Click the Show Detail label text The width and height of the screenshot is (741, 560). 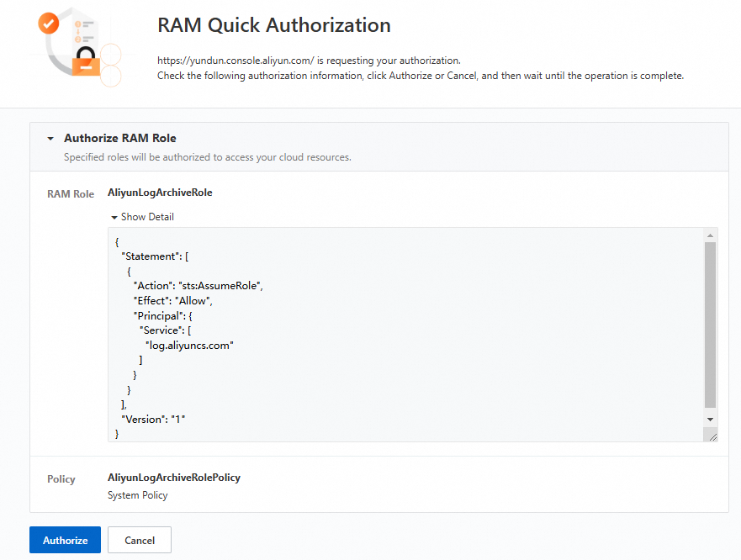point(147,216)
